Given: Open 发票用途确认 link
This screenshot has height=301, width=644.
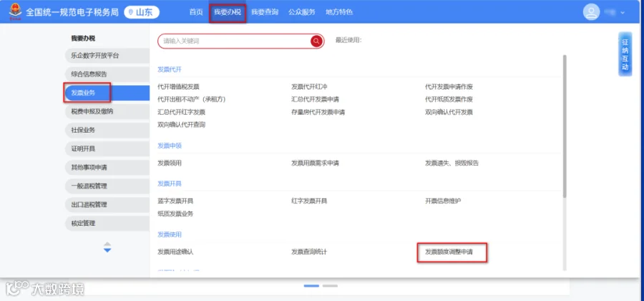Looking at the screenshot, I should coord(175,252).
